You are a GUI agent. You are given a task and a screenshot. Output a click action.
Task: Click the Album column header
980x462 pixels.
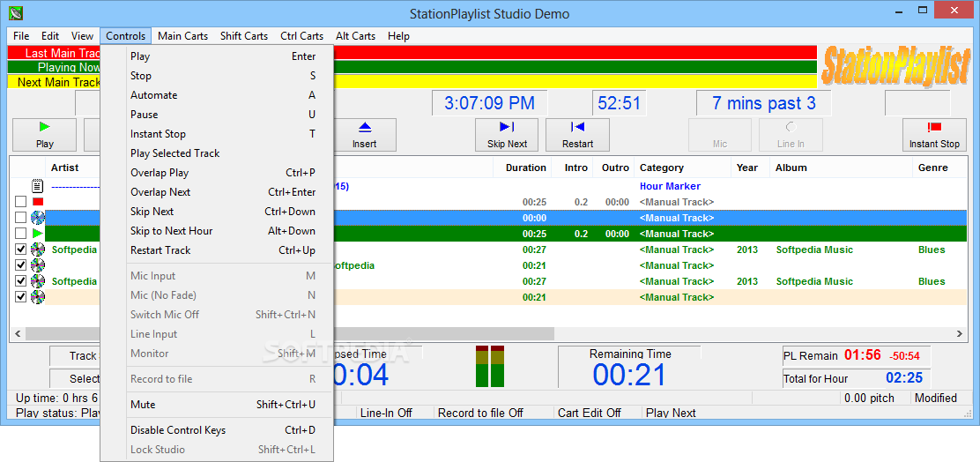(x=842, y=168)
